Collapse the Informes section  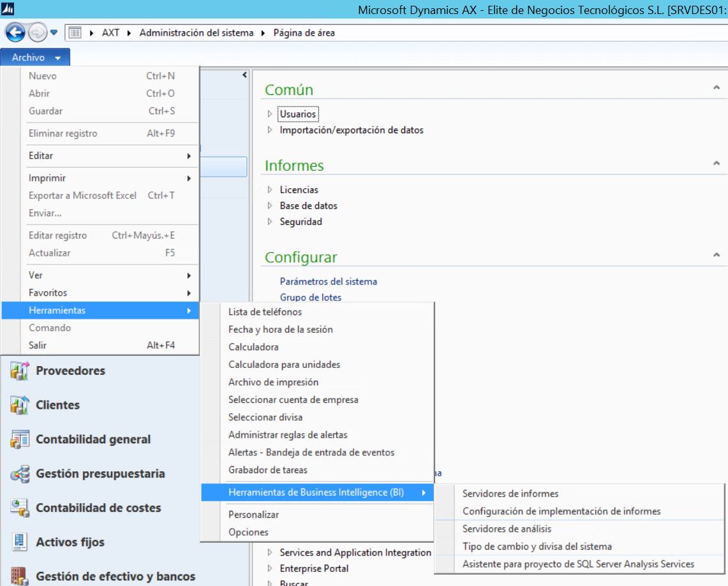[x=717, y=163]
